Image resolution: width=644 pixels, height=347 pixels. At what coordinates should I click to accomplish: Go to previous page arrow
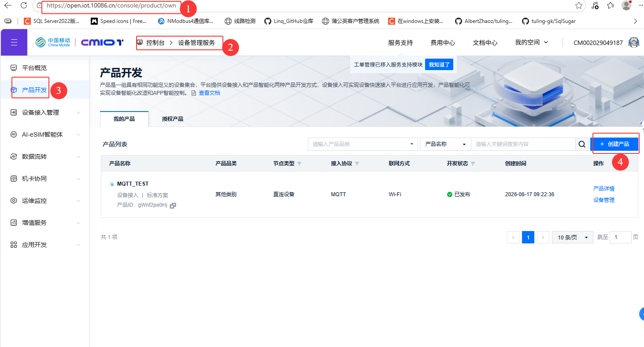click(513, 237)
